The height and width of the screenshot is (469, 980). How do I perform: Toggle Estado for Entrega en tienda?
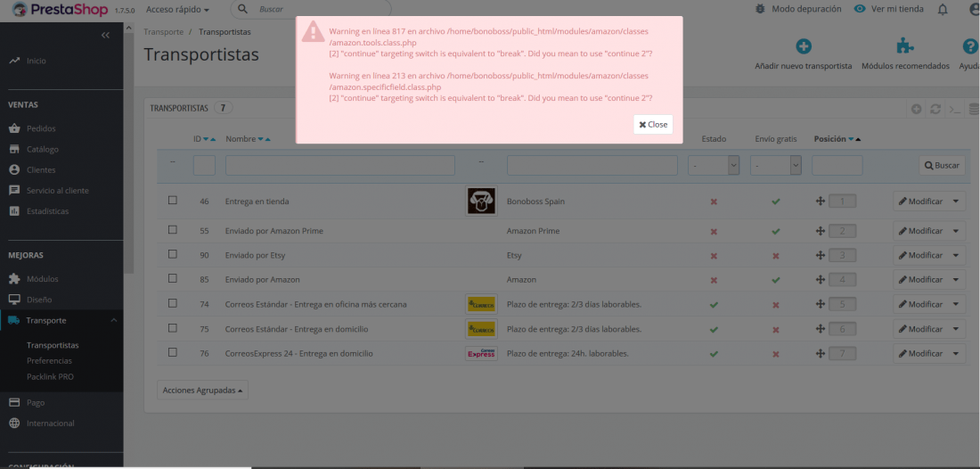tap(714, 202)
